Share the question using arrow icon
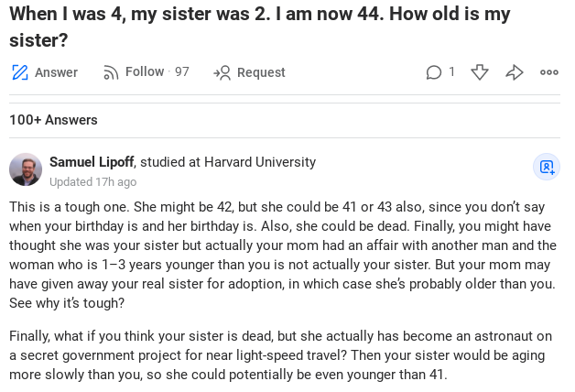Image resolution: width=575 pixels, height=392 pixels. click(x=515, y=72)
